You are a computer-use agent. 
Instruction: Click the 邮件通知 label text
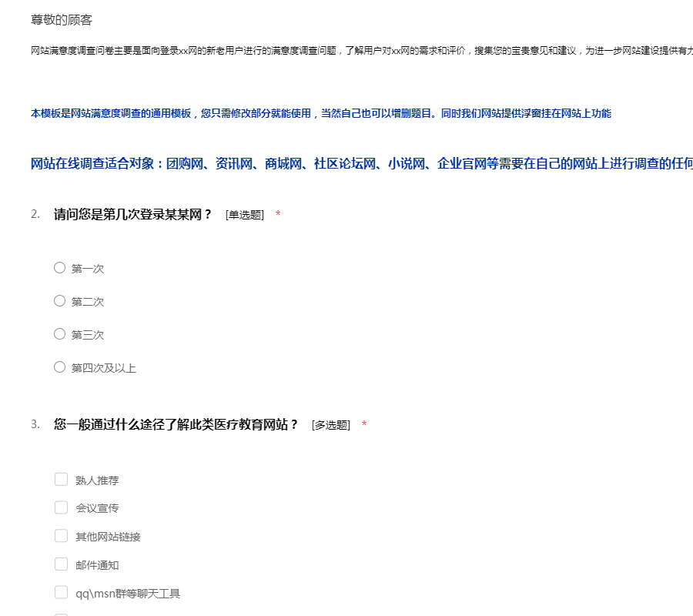tap(97, 565)
